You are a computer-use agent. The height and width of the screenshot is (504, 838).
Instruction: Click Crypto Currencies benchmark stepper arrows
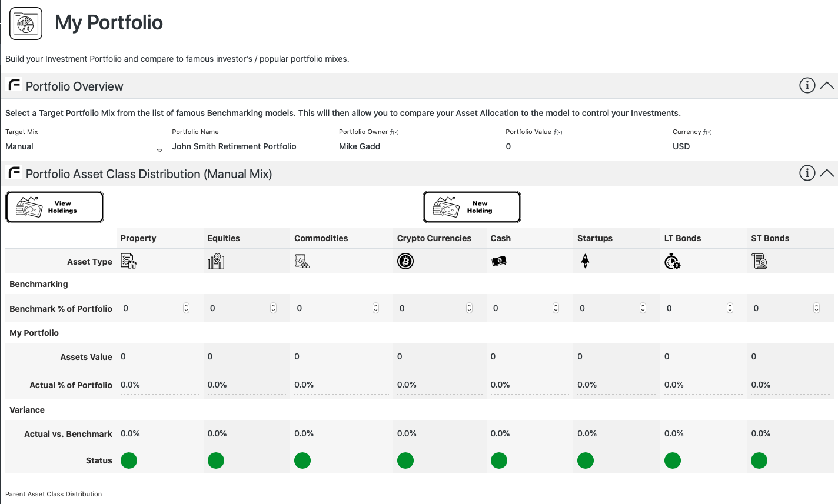click(x=470, y=308)
